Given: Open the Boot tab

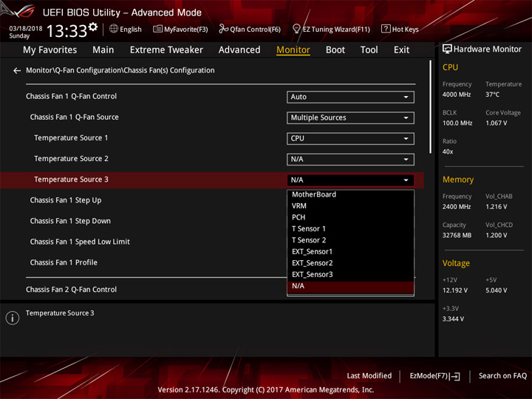Looking at the screenshot, I should (335, 50).
